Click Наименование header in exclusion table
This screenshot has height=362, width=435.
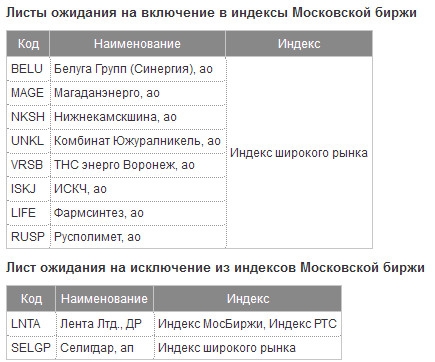104,299
